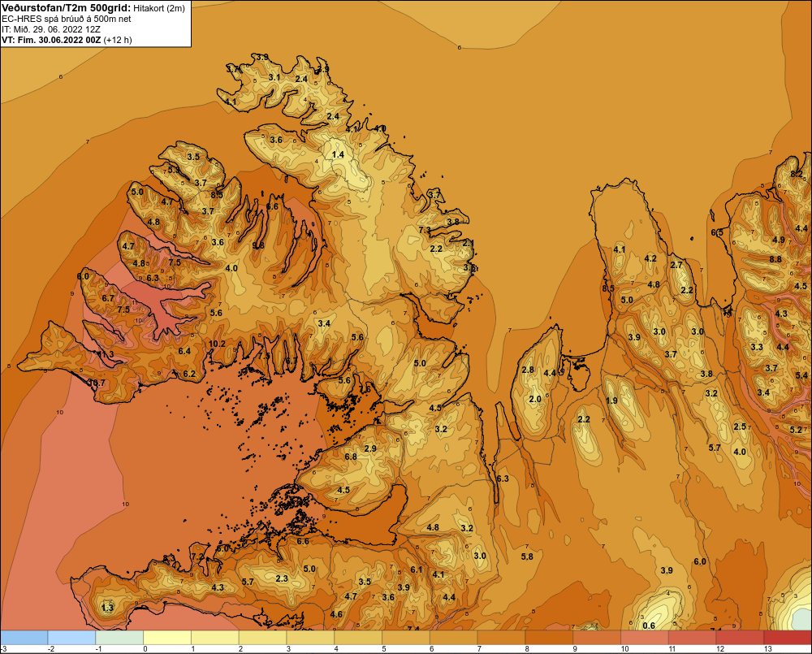812x654 pixels.
Task: Click the legend swatch between 6 and 7
Action: coord(454,638)
